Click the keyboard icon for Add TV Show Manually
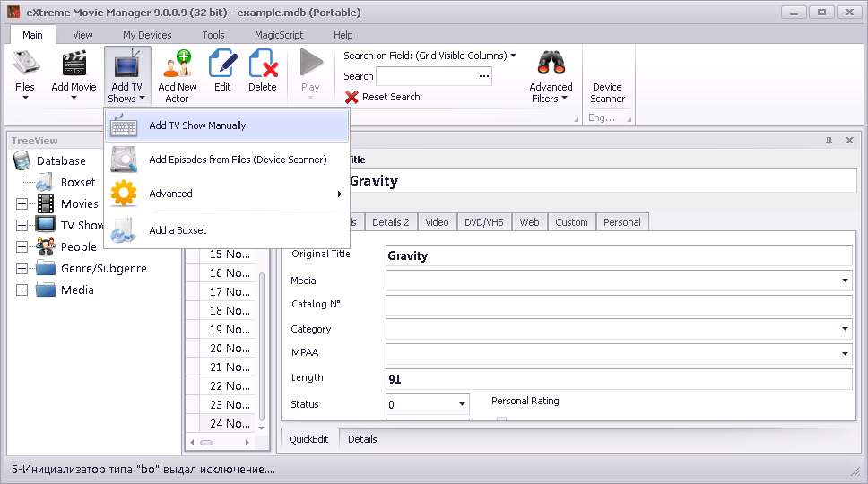Viewport: 868px width, 484px height. point(124,125)
